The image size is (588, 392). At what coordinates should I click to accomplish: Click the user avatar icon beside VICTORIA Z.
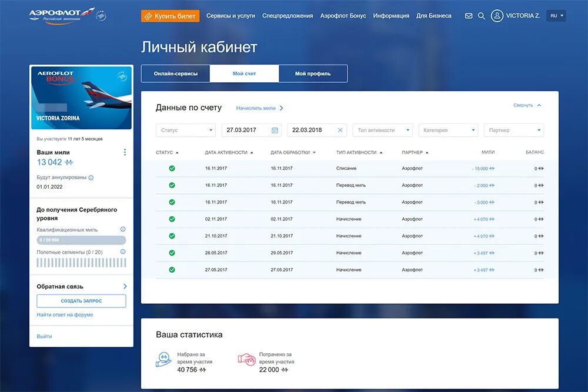497,16
